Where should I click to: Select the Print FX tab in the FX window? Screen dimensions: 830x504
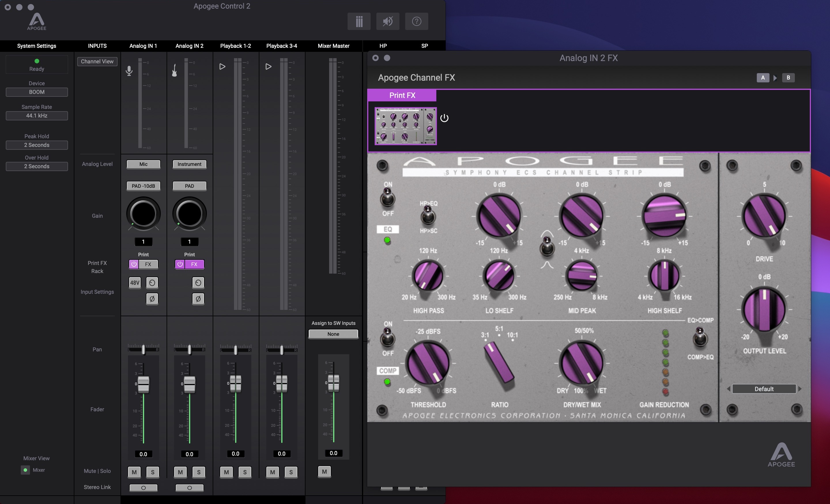tap(402, 95)
